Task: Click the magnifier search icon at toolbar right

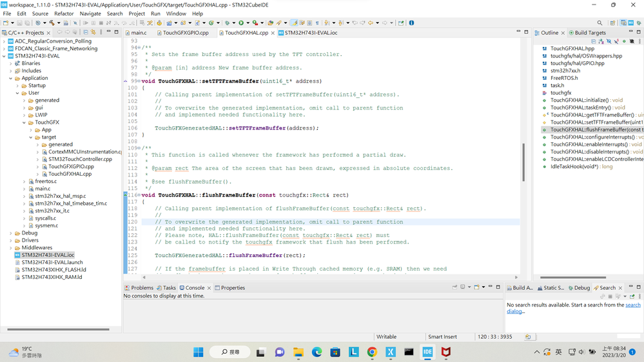Action: coord(600,23)
